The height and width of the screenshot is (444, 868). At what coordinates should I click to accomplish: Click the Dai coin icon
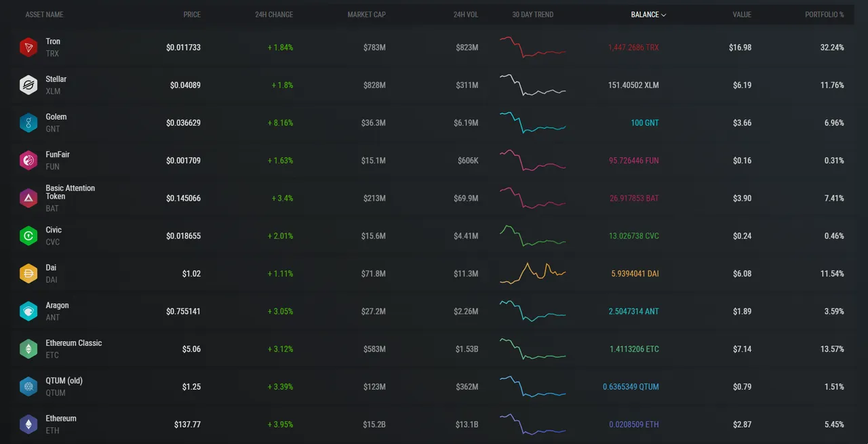(x=28, y=274)
